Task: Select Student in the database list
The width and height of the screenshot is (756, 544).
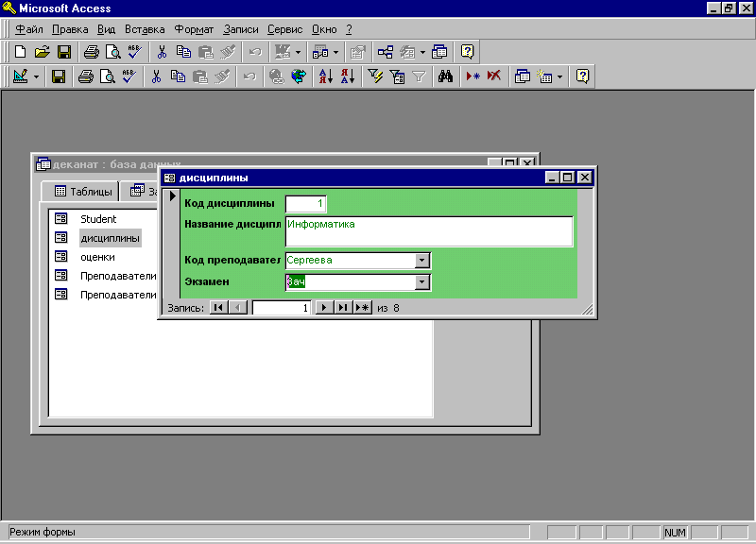Action: pyautogui.click(x=98, y=219)
